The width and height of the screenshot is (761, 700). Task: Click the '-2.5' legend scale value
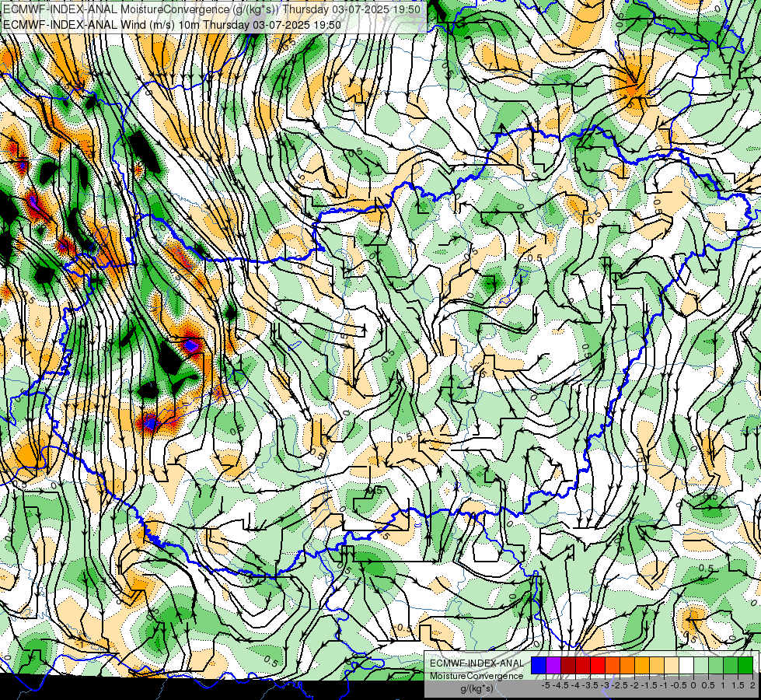pos(620,685)
